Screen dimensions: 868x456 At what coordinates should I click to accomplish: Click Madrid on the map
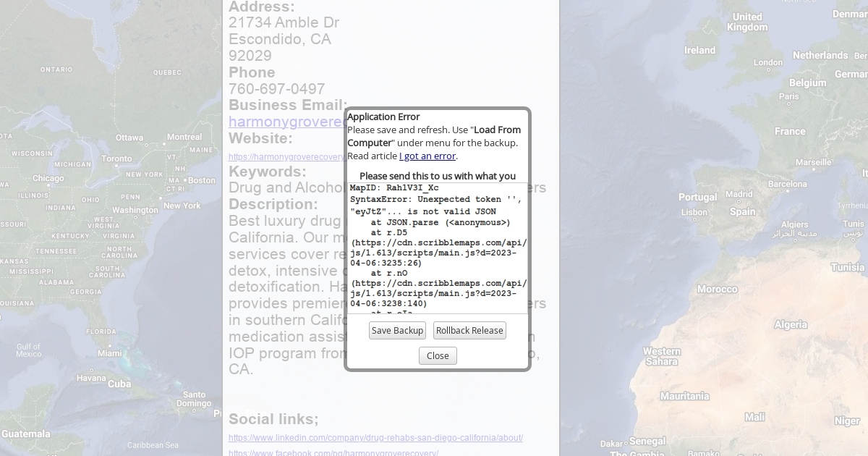coord(739,194)
